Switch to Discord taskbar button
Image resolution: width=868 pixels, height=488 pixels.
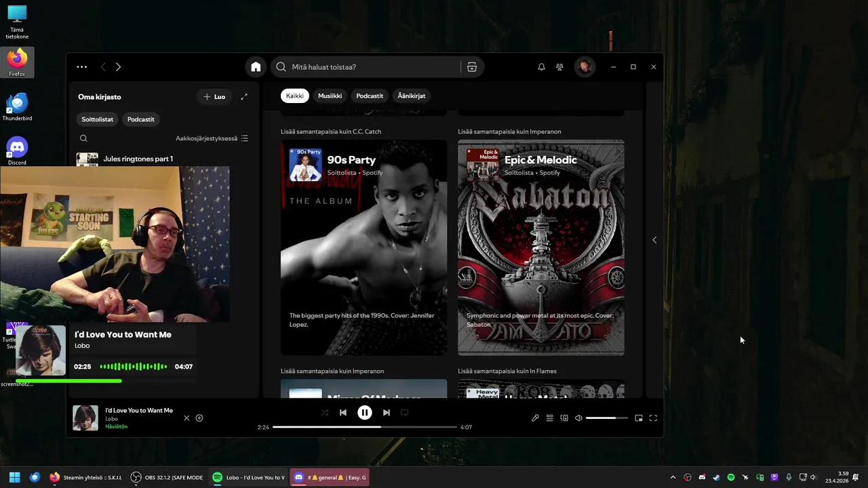[x=330, y=477]
